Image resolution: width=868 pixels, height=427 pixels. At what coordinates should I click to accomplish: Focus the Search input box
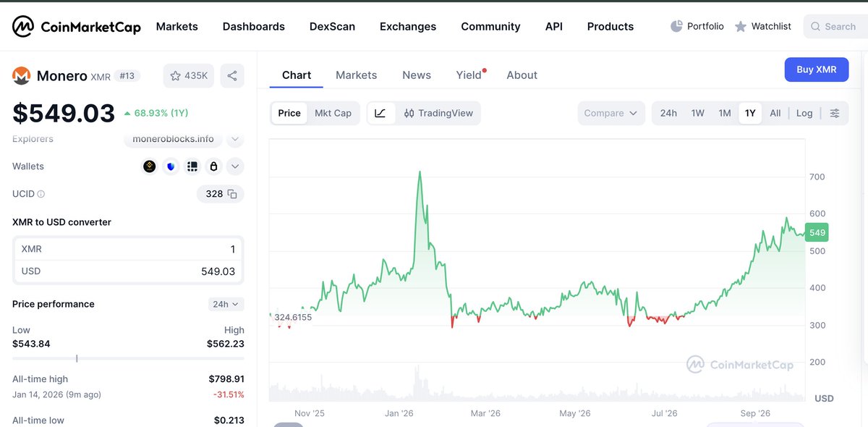click(835, 26)
